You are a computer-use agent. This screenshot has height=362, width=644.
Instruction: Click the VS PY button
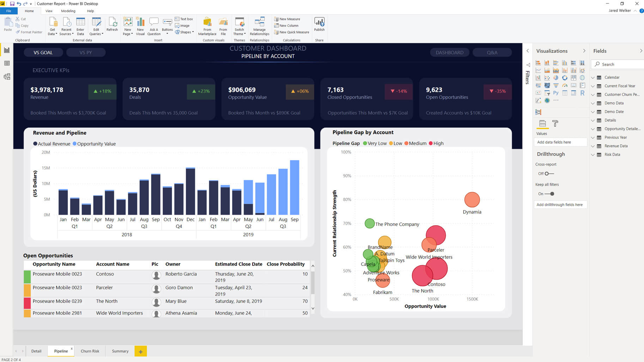tap(86, 53)
